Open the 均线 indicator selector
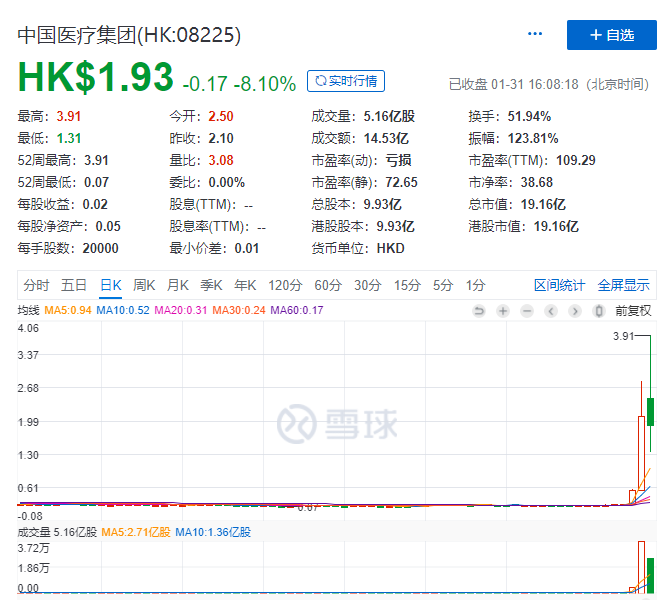 (x=28, y=311)
